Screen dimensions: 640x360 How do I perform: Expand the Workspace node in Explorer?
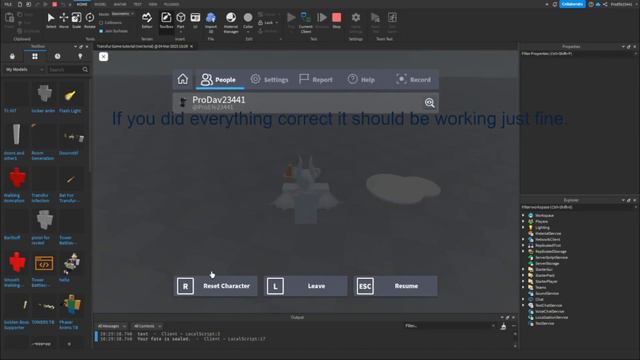coord(523,215)
